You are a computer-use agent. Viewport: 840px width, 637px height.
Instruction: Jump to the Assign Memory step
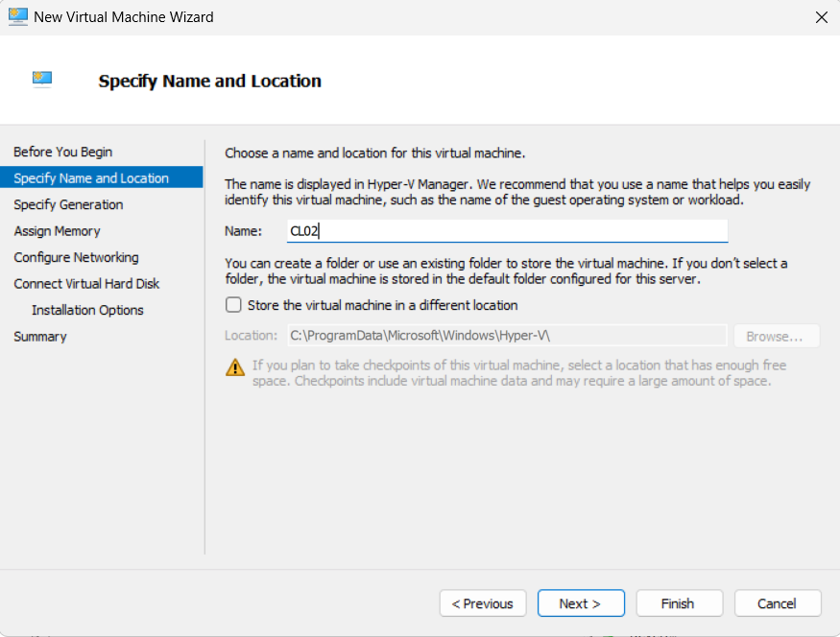tap(57, 231)
